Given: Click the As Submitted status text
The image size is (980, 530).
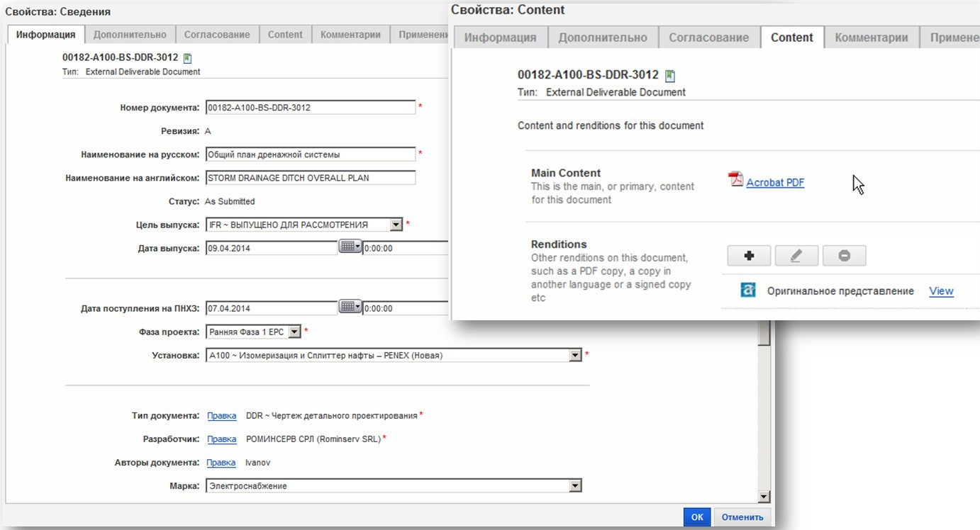Looking at the screenshot, I should point(230,201).
